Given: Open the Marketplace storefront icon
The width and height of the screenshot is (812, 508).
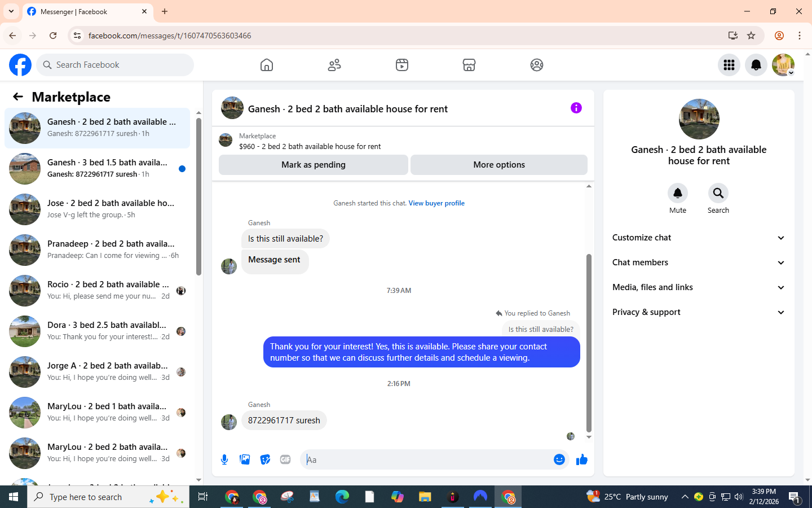Looking at the screenshot, I should [469, 65].
